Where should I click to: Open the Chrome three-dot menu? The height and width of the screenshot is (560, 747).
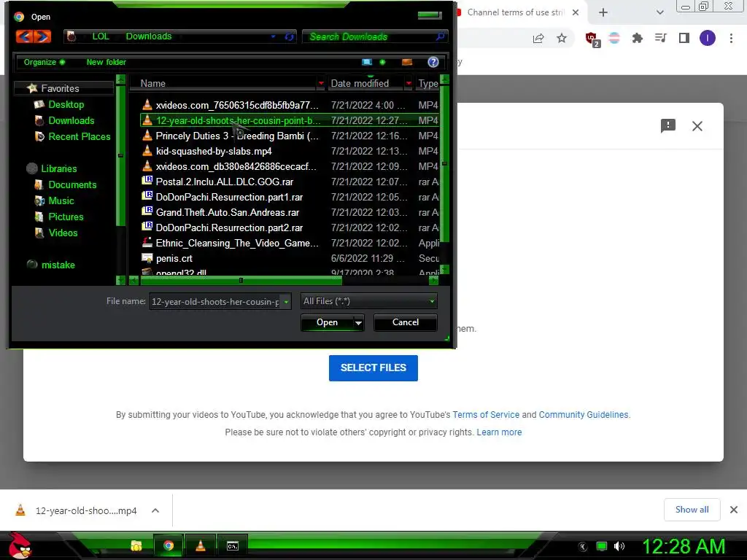point(731,38)
